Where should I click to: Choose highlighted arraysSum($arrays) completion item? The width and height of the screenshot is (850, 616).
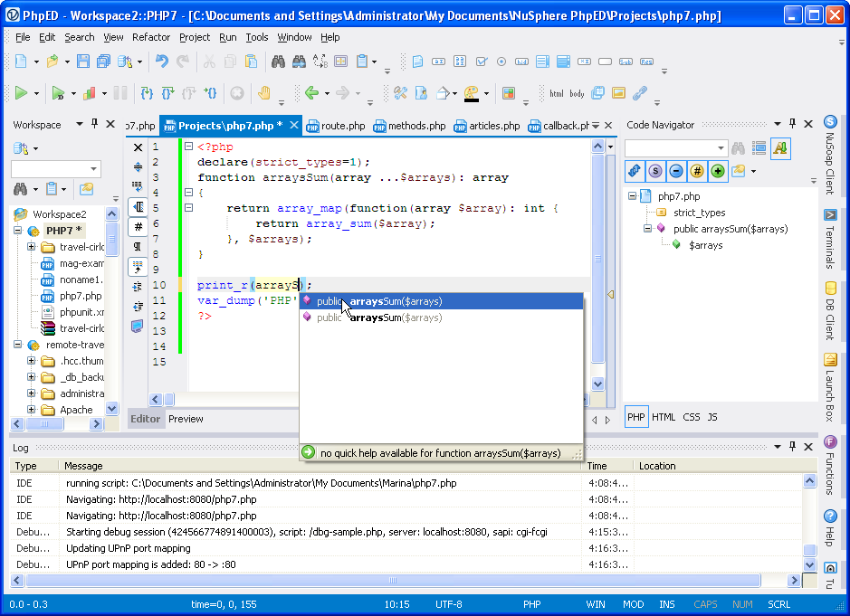[441, 301]
